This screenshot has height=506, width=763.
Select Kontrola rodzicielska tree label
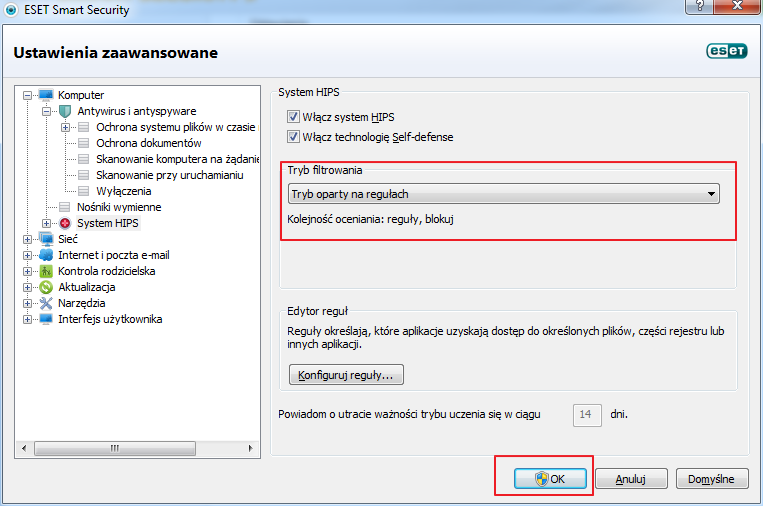(107, 271)
